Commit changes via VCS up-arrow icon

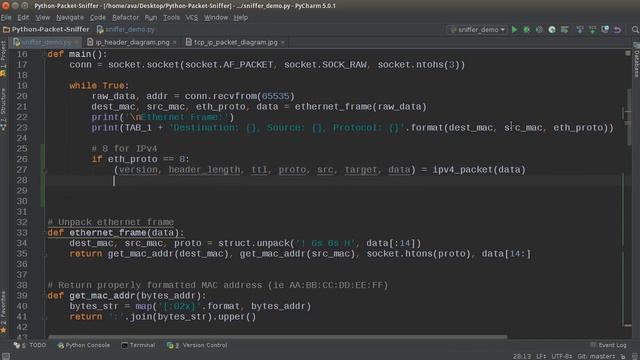(x=592, y=30)
